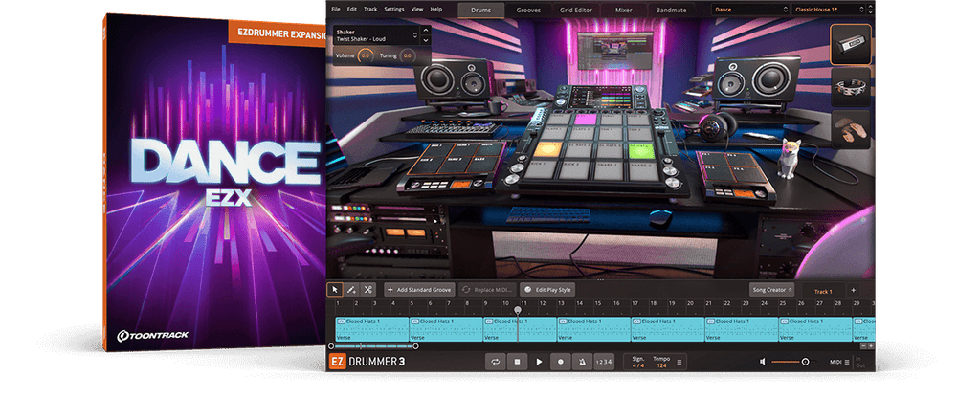Viewport: 980px width, 398px height.
Task: Click the Replace MIDI button
Action: tap(487, 290)
